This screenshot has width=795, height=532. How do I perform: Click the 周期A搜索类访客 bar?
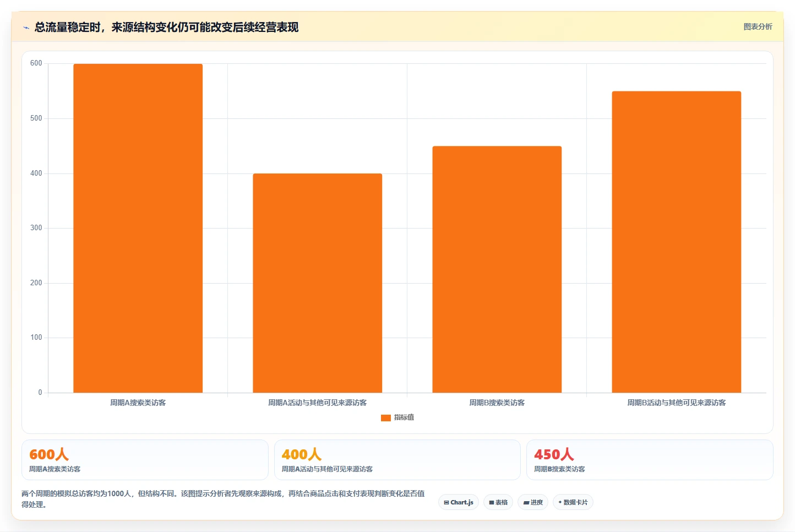click(x=138, y=228)
